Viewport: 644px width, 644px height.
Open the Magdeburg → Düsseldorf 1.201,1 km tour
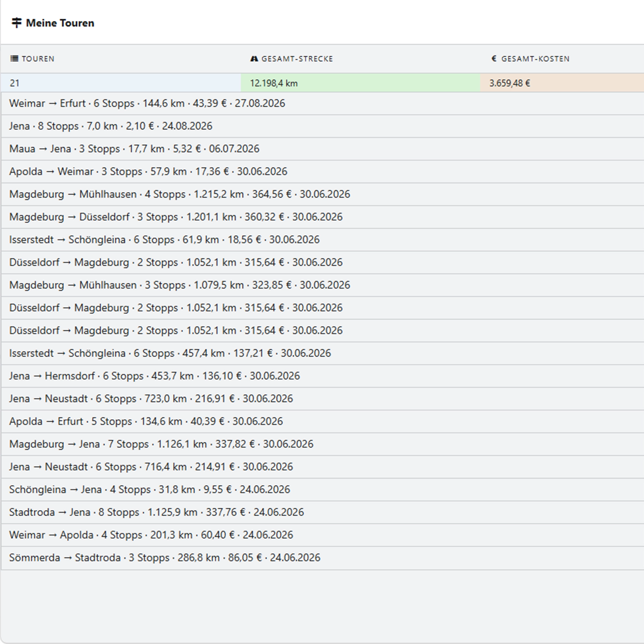[322, 217]
